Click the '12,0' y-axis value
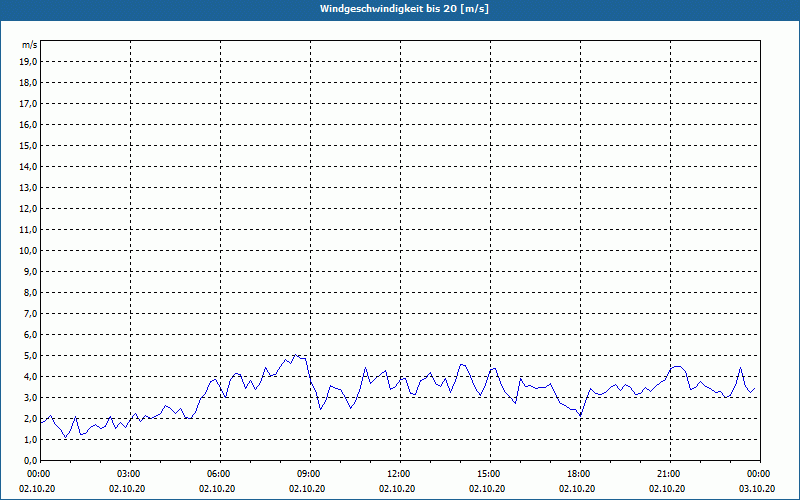This screenshot has width=800, height=500. 28,209
